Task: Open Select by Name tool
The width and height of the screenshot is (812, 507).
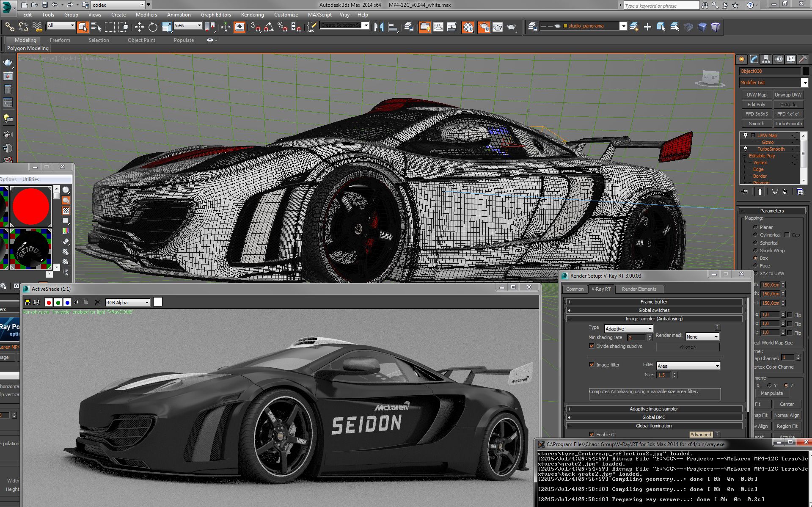Action: [96, 27]
